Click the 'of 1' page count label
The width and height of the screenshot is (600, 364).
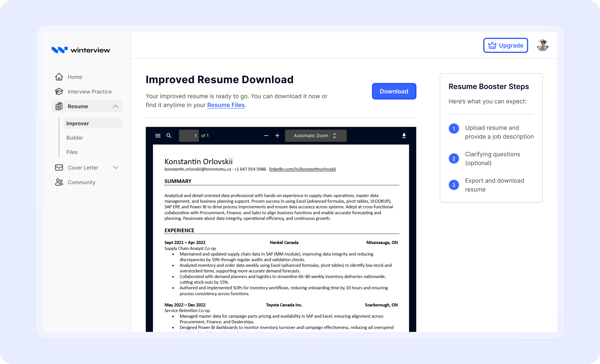coord(205,136)
